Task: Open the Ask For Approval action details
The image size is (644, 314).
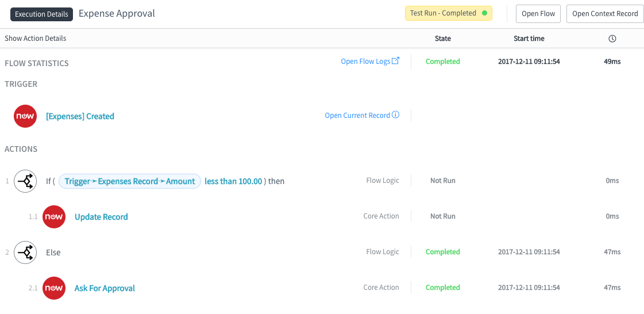Action: [105, 289]
